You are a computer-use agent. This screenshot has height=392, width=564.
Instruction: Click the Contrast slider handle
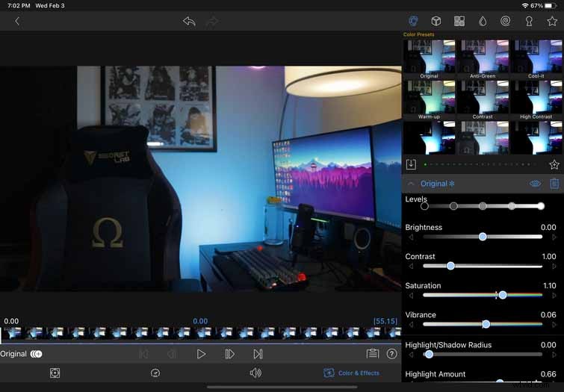point(450,266)
